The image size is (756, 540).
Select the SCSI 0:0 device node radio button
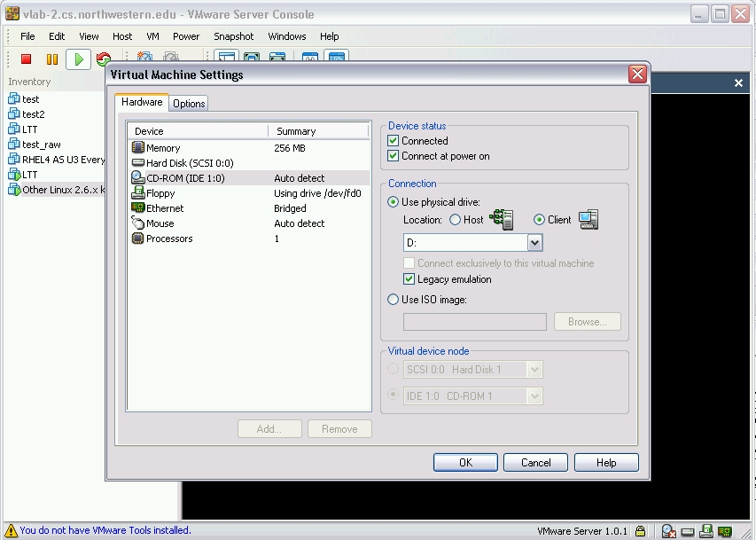point(393,369)
